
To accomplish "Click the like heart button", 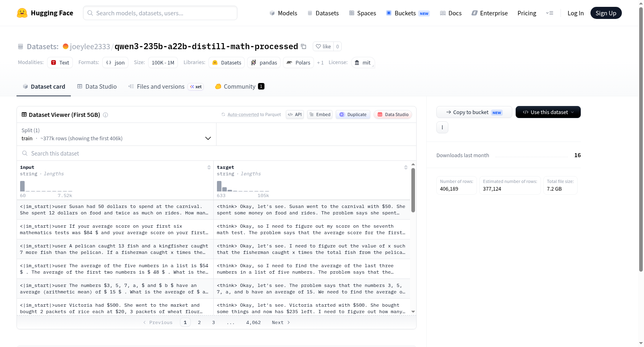I will 323,46.
